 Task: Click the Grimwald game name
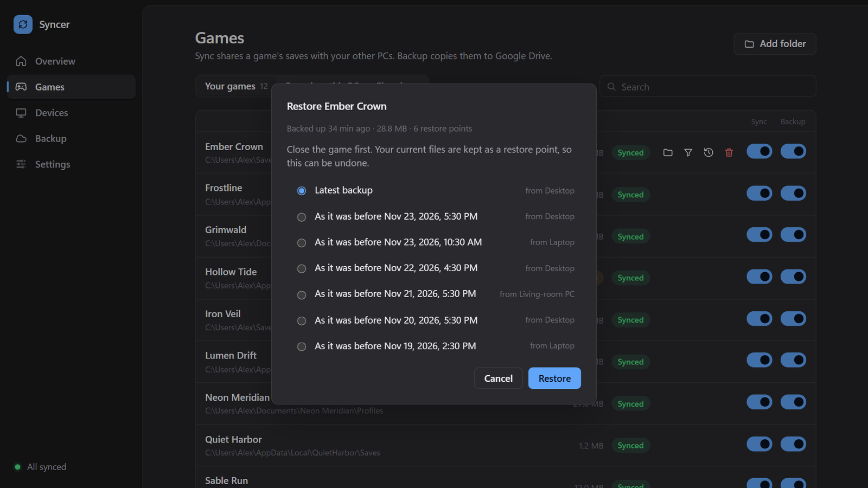pos(226,230)
